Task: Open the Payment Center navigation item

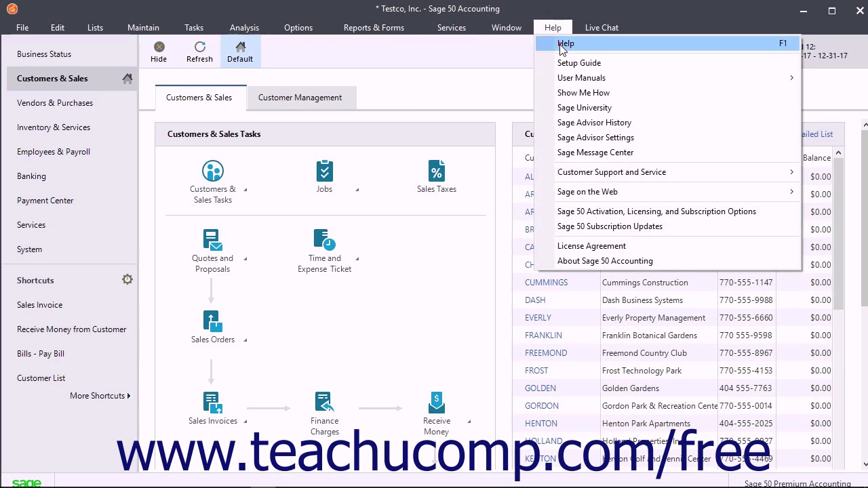Action: (45, 201)
